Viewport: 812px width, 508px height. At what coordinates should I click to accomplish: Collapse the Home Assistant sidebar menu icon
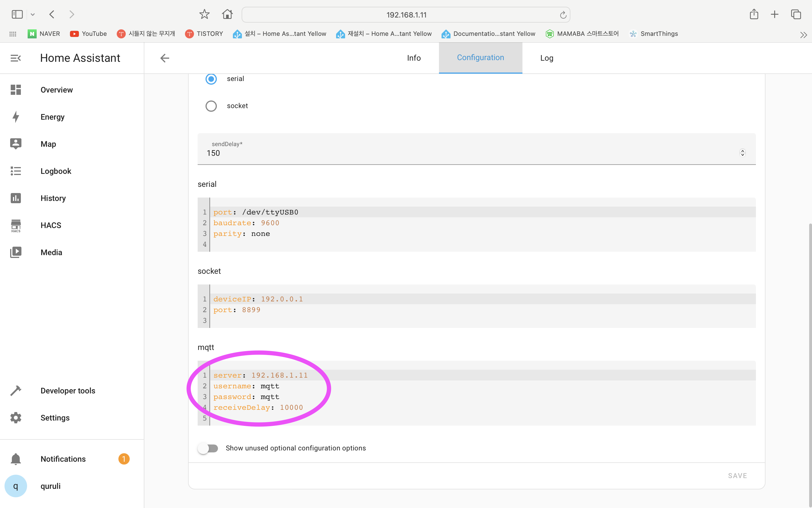pyautogui.click(x=16, y=58)
